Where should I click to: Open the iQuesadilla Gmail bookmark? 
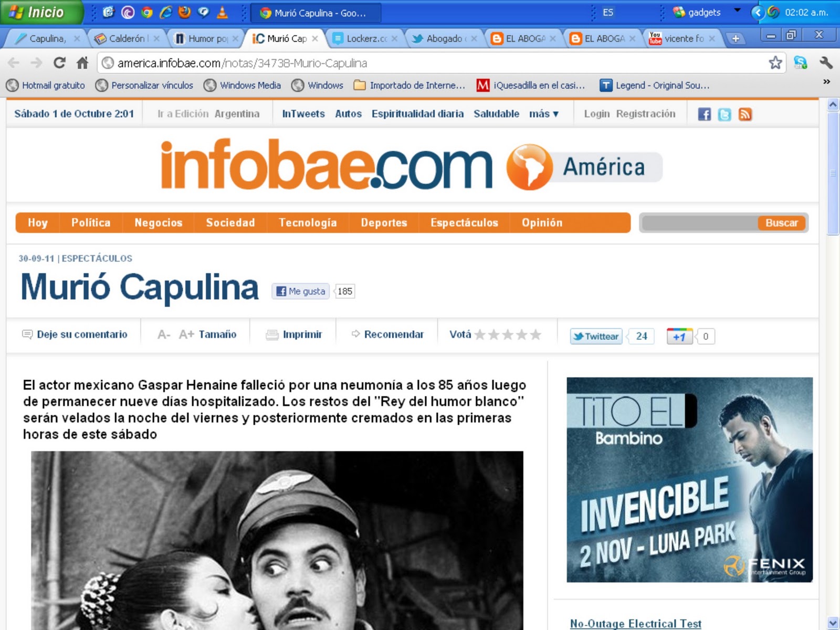click(x=531, y=85)
